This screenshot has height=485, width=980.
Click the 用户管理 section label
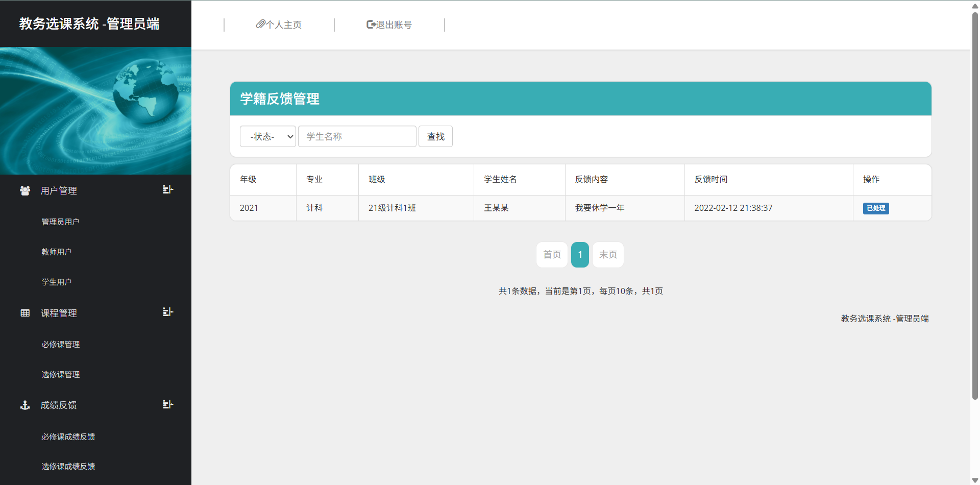[x=59, y=190]
